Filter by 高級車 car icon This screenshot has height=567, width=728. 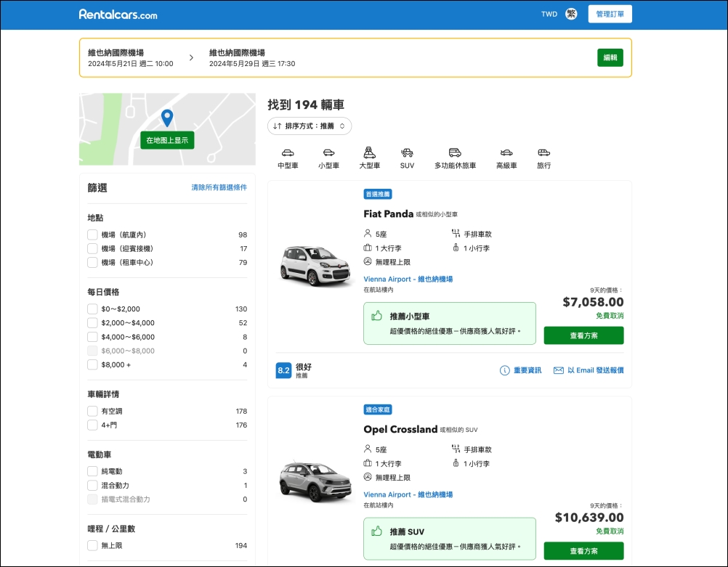tap(506, 152)
